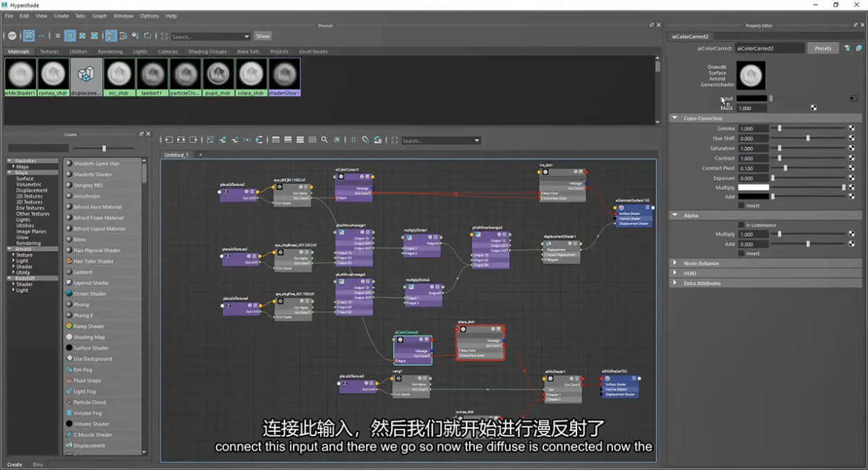
Task: Click the map connection icon beside Gamma slider
Action: 851,129
